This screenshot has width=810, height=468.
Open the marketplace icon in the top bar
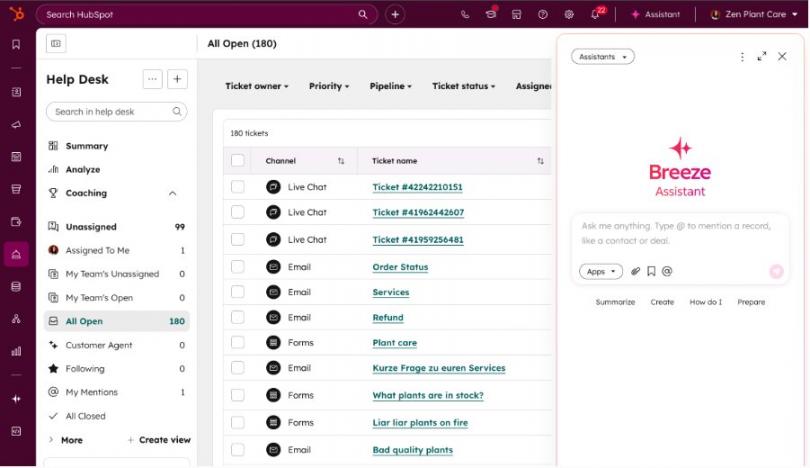tap(516, 14)
